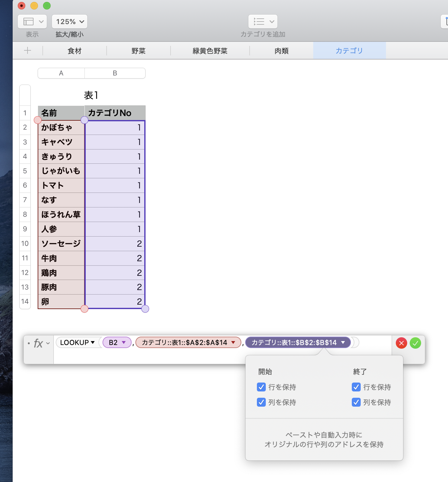Click the red X to cancel formula
The image size is (448, 482).
401,343
